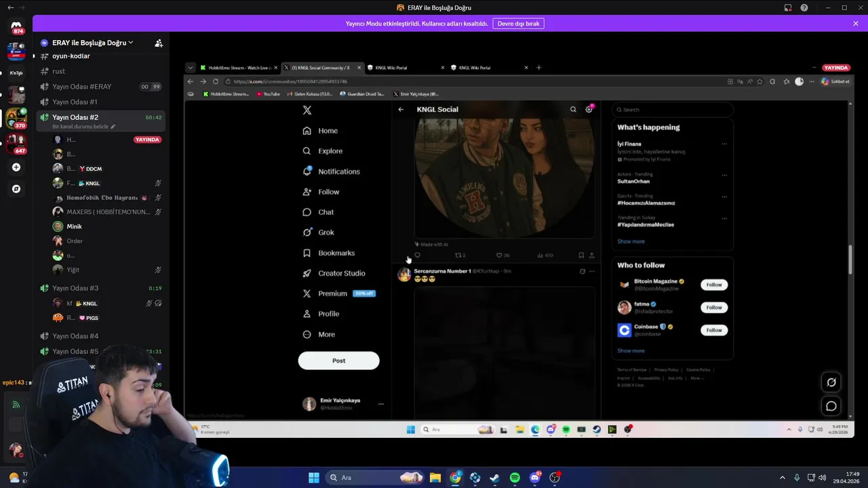Viewport: 868px width, 488px height.
Task: Open Explore in the X sidebar
Action: (323, 151)
